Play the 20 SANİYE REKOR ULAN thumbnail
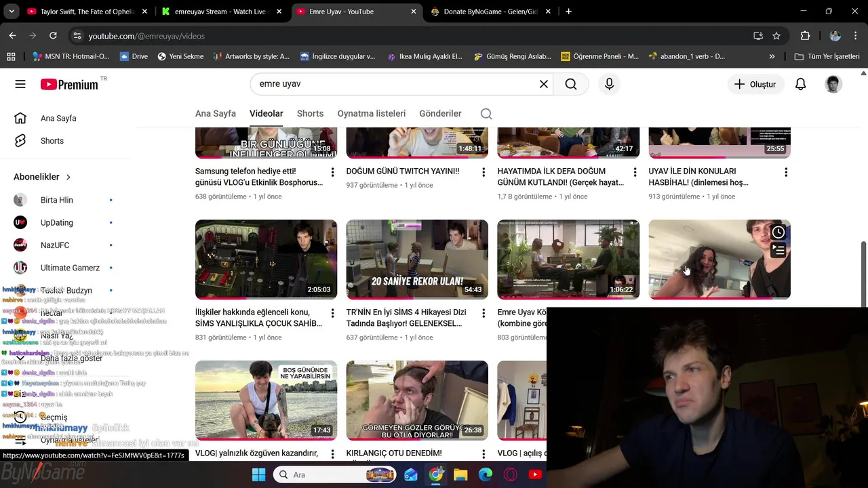Image resolution: width=868 pixels, height=488 pixels. coord(417,259)
